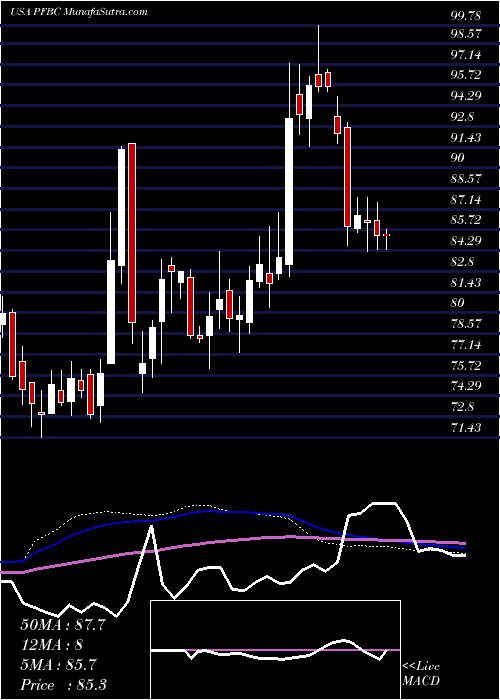Click the 88.57 price axis label
The height and width of the screenshot is (700, 500).
tap(466, 179)
